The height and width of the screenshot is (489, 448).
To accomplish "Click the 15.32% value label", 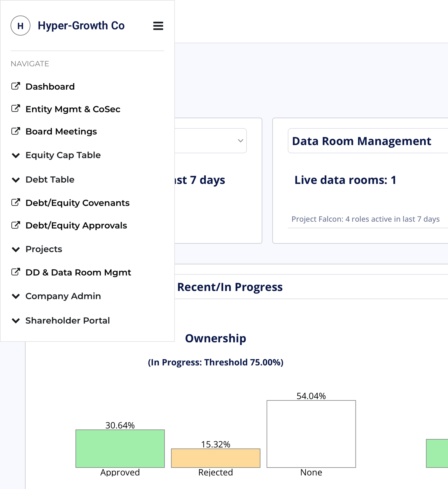I will tap(216, 444).
